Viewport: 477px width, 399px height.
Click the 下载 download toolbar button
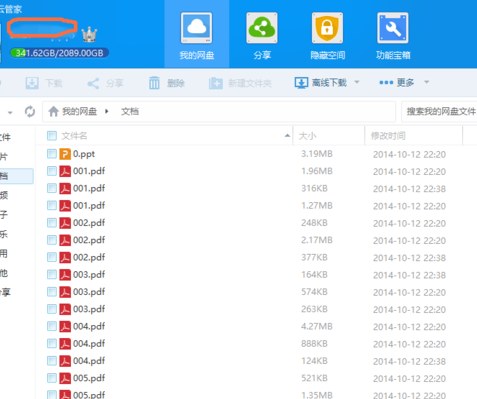tap(44, 83)
